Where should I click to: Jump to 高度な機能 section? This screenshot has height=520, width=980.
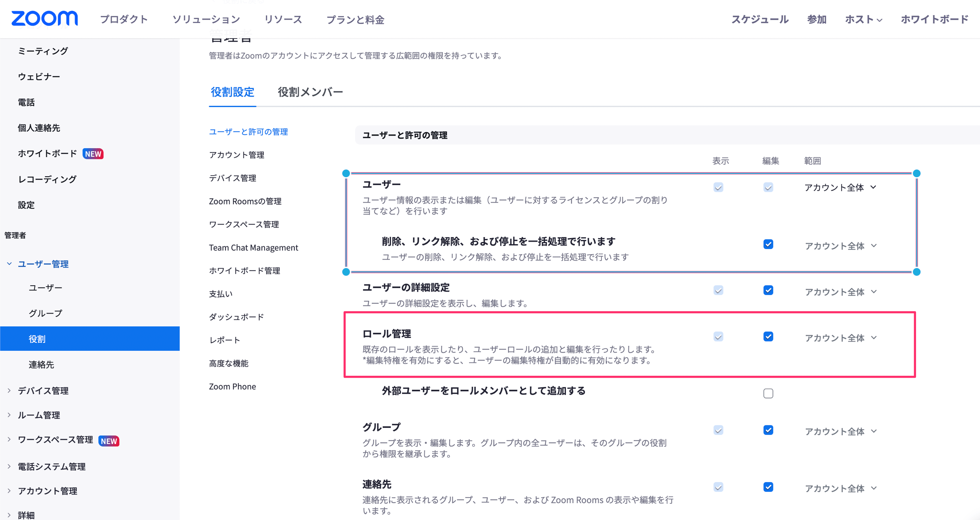pyautogui.click(x=229, y=363)
